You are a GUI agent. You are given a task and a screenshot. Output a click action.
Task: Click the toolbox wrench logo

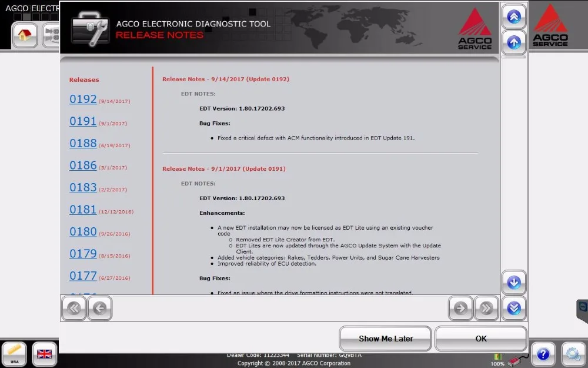(x=91, y=28)
